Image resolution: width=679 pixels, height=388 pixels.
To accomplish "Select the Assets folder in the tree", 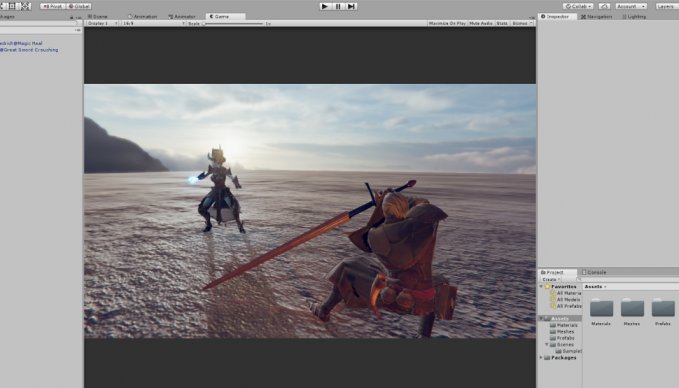I will click(559, 319).
